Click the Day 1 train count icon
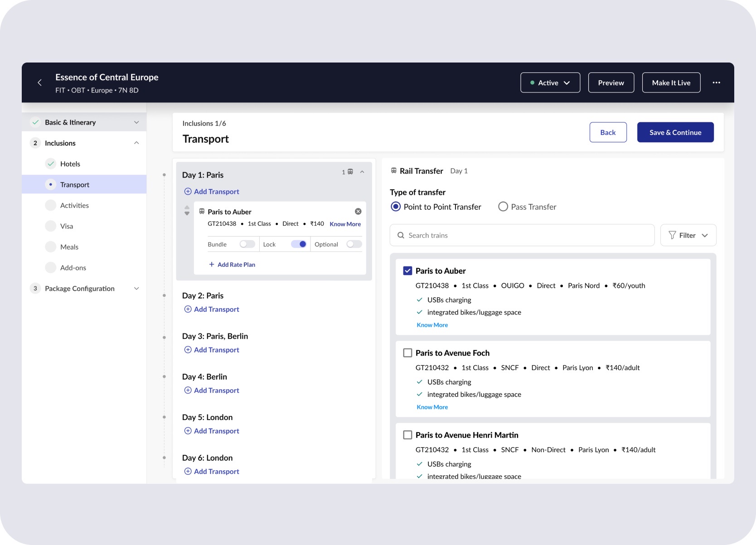 coord(350,172)
